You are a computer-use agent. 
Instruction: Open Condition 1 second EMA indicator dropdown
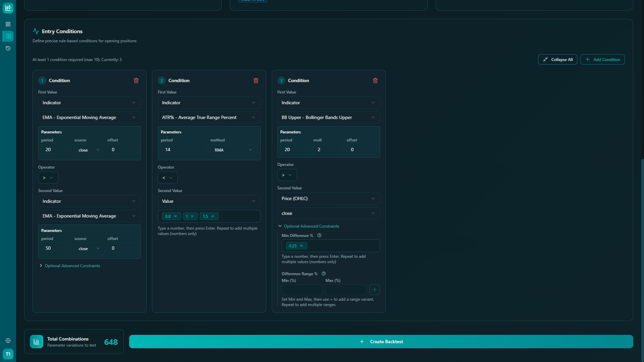tap(89, 216)
